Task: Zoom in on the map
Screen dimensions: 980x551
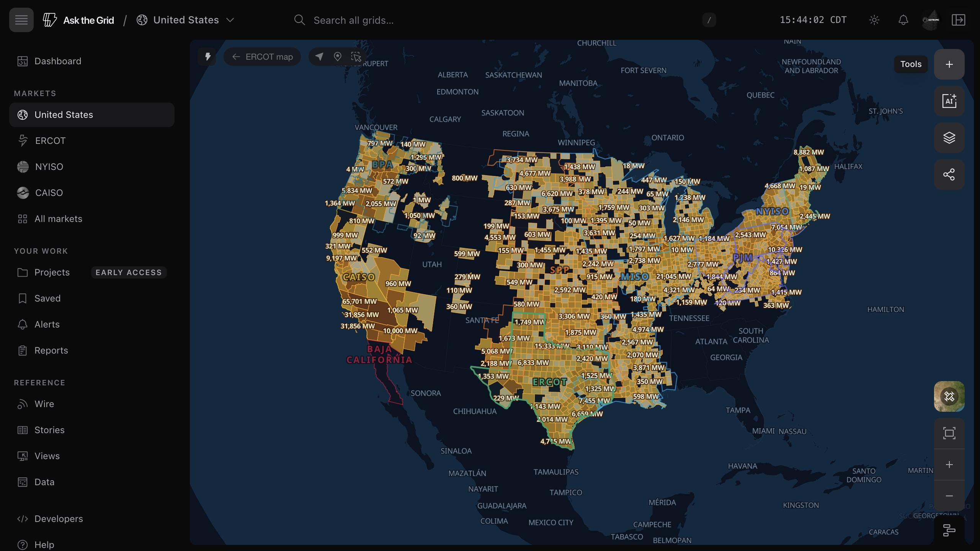Action: [x=949, y=465]
